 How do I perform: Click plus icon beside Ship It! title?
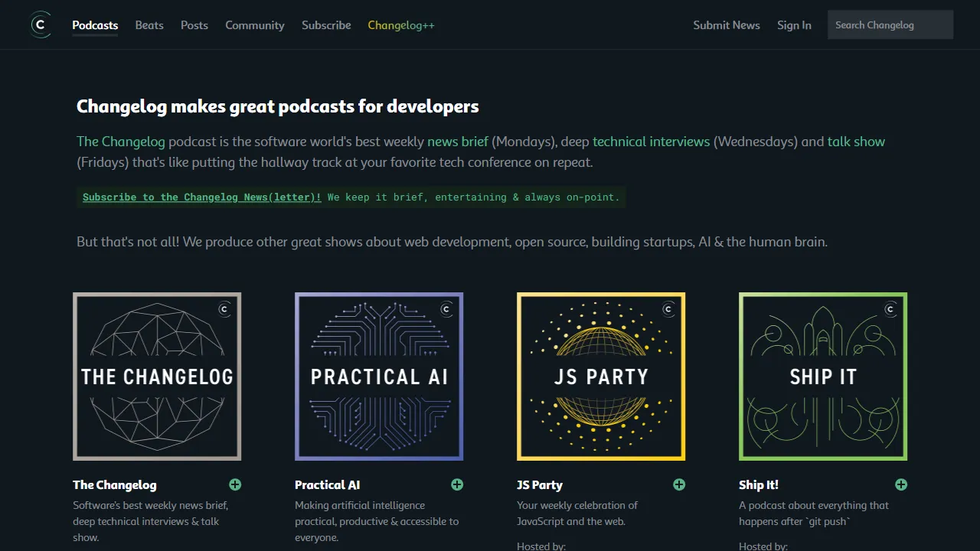(901, 484)
